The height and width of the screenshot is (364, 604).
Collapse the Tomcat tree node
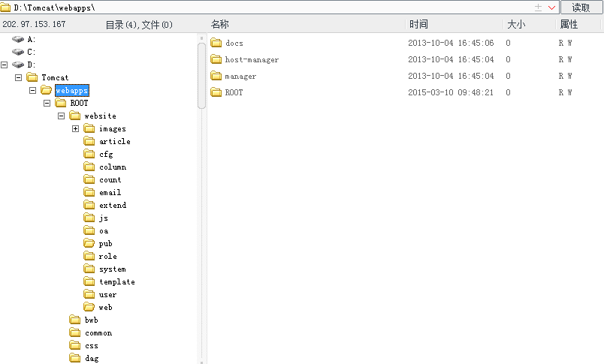click(x=18, y=77)
